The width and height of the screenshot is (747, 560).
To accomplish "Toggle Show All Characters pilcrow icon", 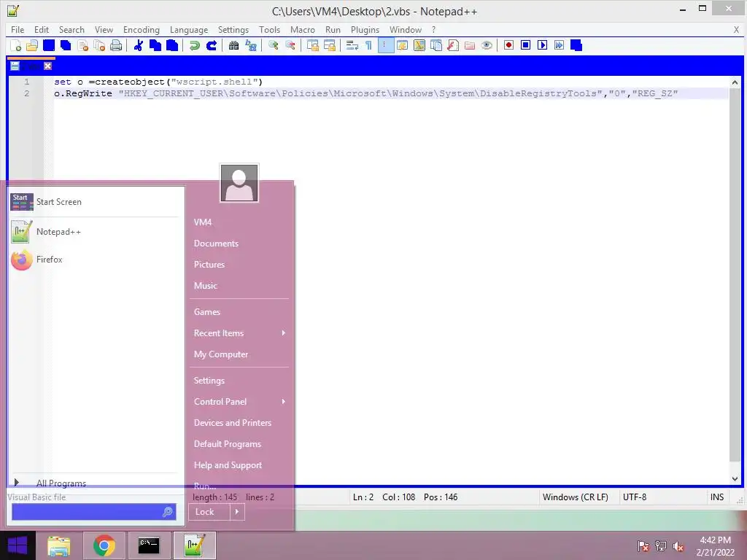I will tap(368, 45).
